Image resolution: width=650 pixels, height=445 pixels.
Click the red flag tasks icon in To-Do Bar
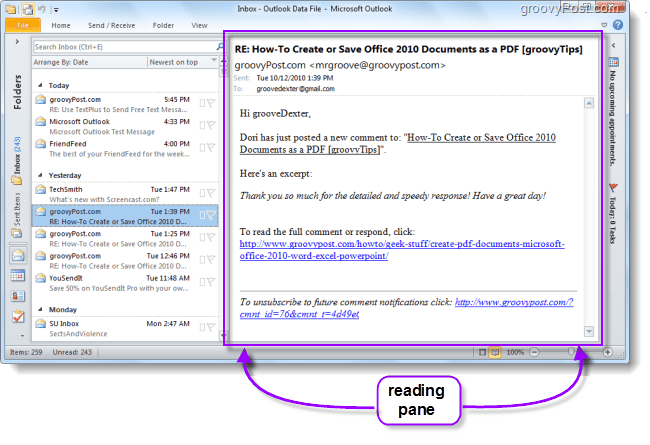point(613,187)
